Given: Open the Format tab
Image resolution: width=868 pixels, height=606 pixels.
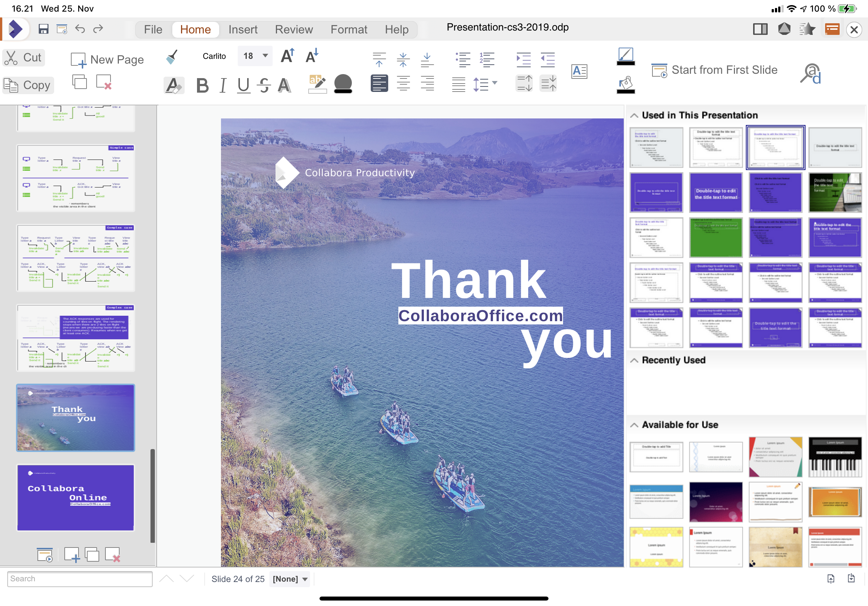Looking at the screenshot, I should [x=349, y=29].
